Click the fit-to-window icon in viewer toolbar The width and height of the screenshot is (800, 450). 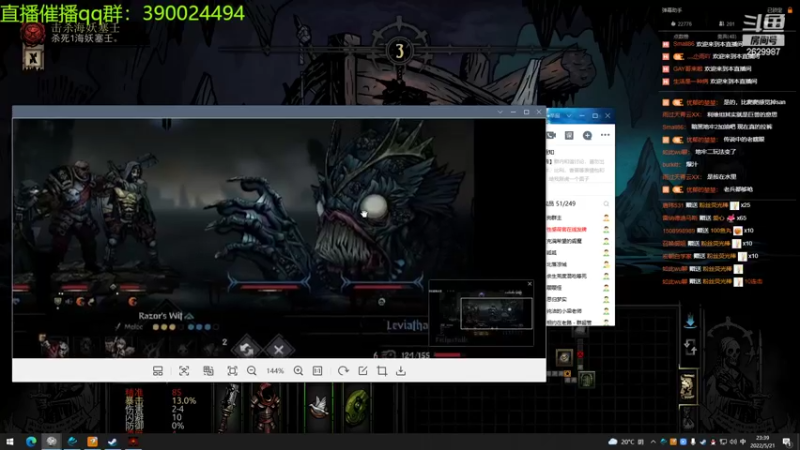pos(232,371)
